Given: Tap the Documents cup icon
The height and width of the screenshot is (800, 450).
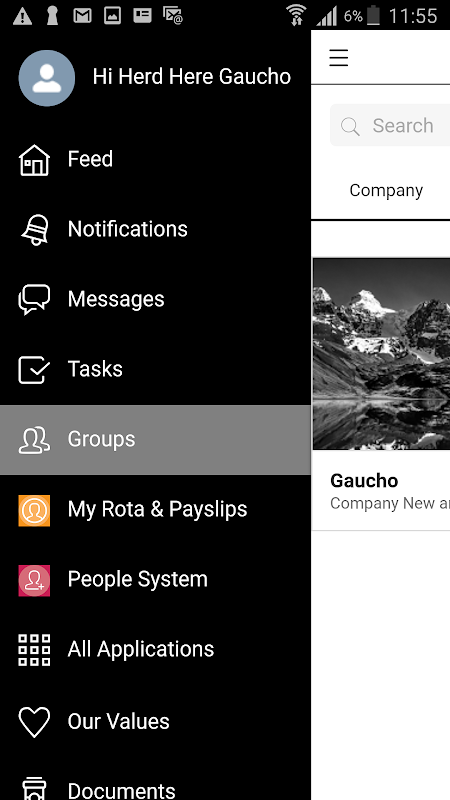Looking at the screenshot, I should [x=34, y=789].
